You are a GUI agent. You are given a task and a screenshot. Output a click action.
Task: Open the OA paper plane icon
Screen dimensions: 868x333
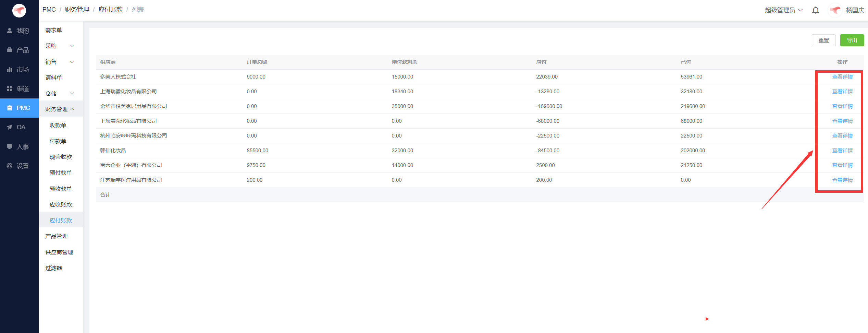[10, 127]
